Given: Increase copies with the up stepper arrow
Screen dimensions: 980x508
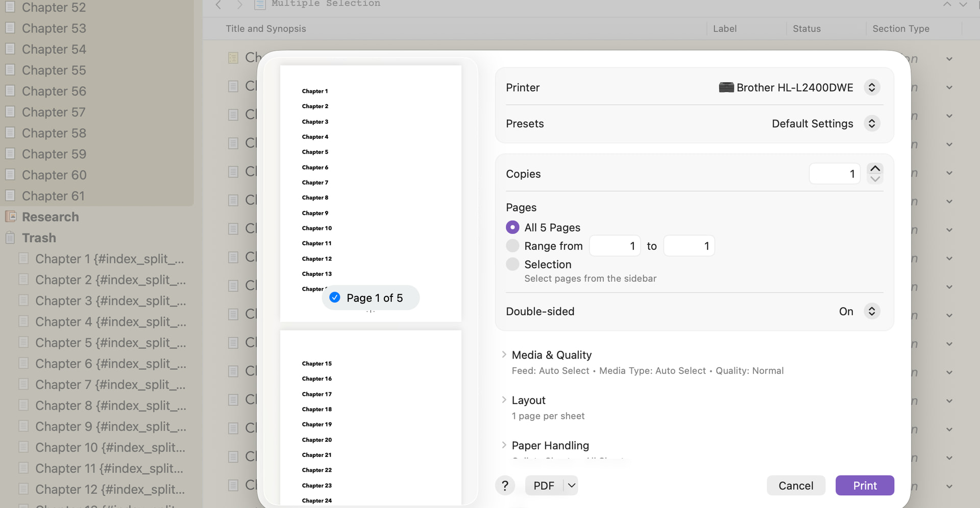Looking at the screenshot, I should click(x=875, y=168).
